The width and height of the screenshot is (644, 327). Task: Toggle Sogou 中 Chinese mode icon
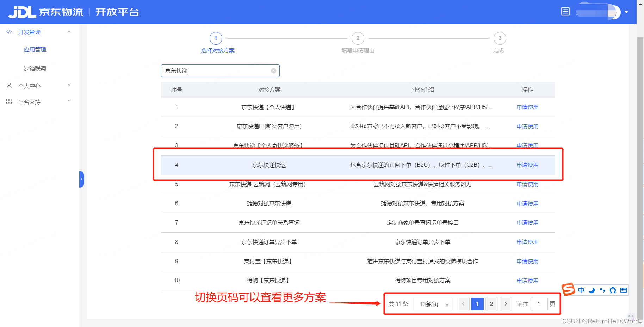coord(581,290)
